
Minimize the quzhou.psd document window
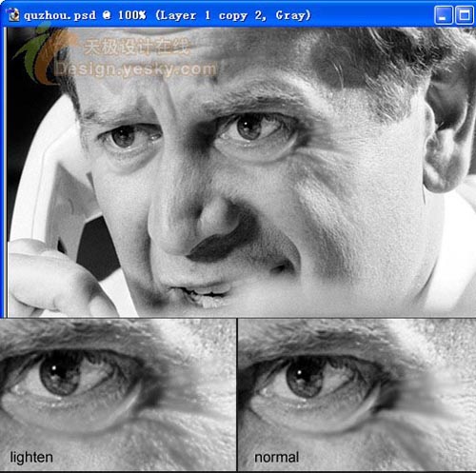tap(443, 15)
